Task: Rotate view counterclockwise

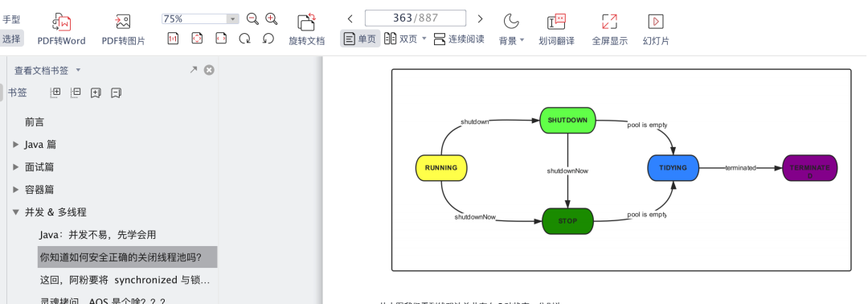Action: 268,39
